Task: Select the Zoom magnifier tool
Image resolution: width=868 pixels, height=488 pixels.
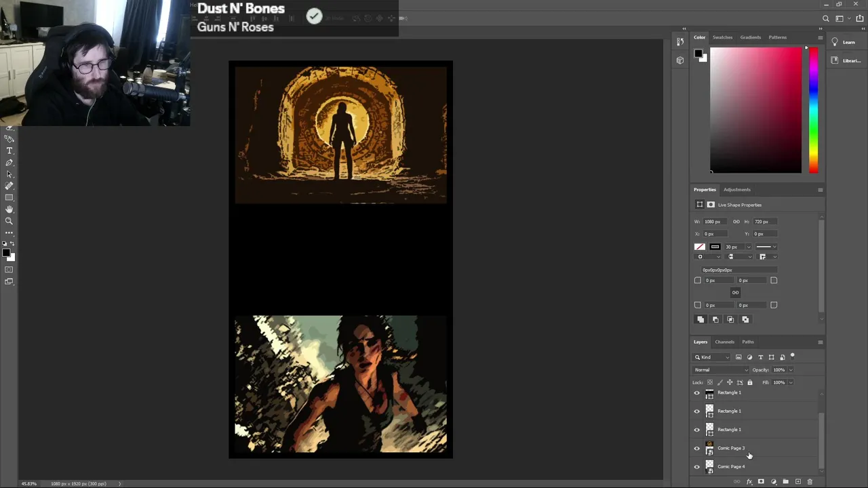Action: pos(9,221)
